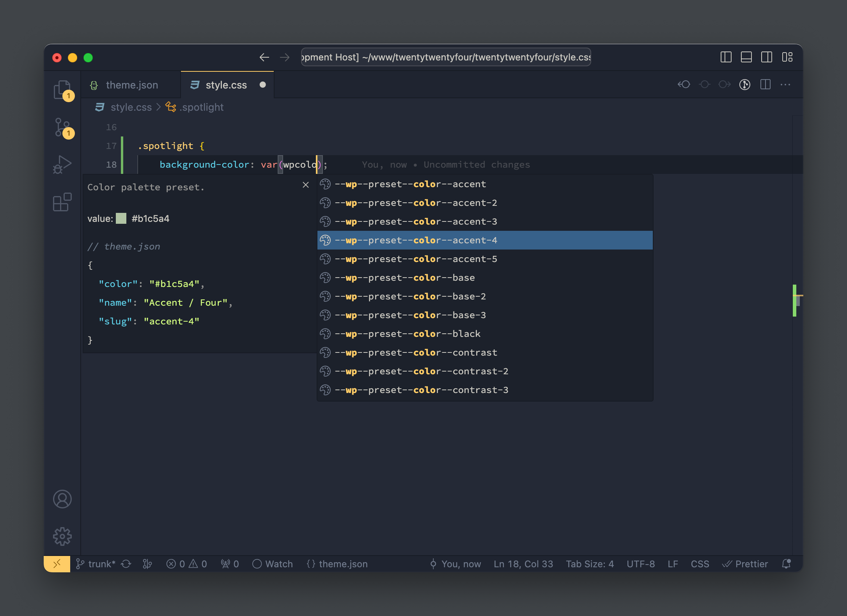The height and width of the screenshot is (616, 847).
Task: Toggle the primary side bar layout
Action: pyautogui.click(x=726, y=57)
